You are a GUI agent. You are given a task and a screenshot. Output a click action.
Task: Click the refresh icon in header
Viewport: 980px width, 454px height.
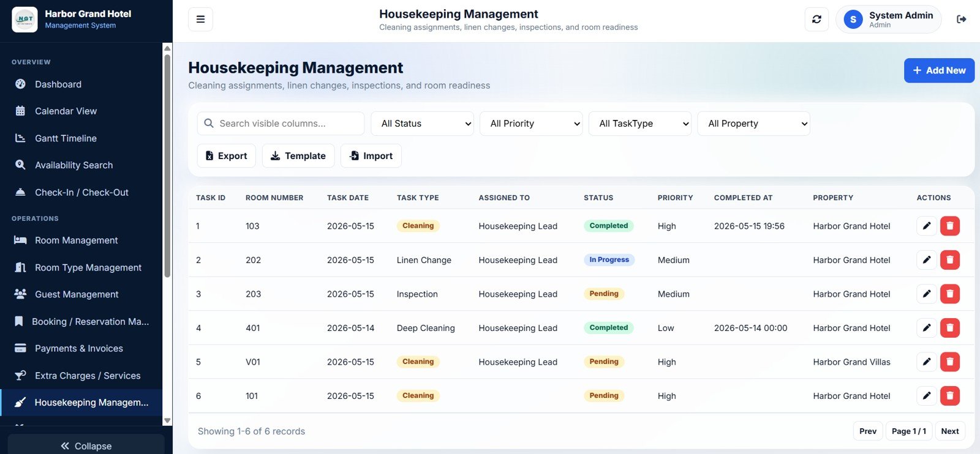816,20
